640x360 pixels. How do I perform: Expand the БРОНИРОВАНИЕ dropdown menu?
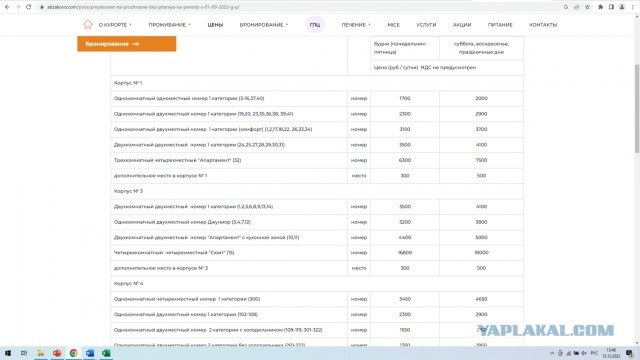pyautogui.click(x=264, y=25)
